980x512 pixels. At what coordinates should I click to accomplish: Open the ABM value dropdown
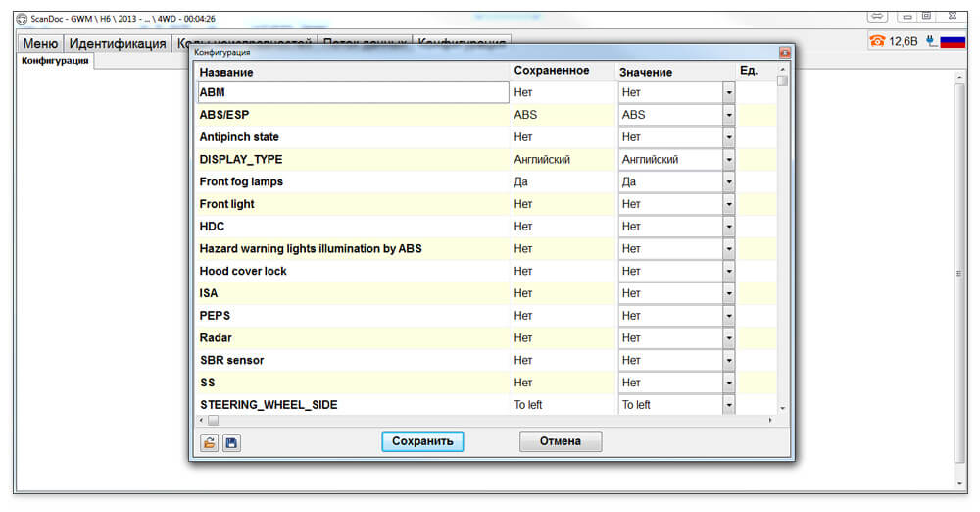point(729,92)
